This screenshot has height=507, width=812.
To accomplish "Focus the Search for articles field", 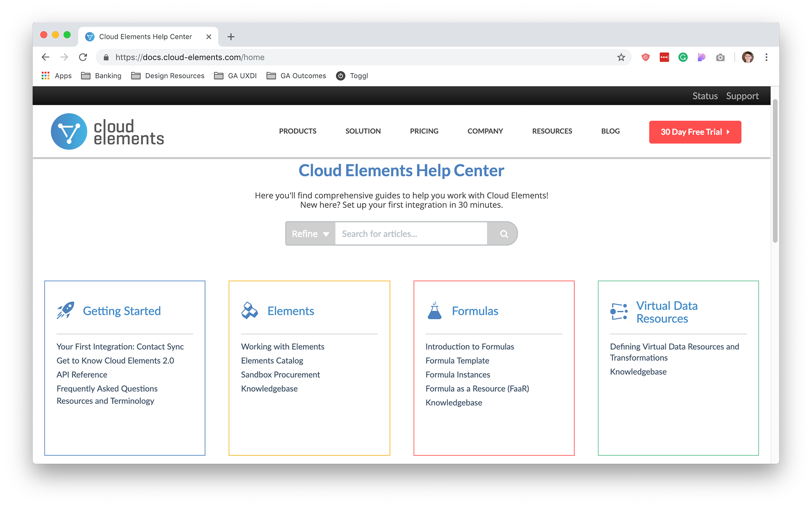I will [x=411, y=234].
